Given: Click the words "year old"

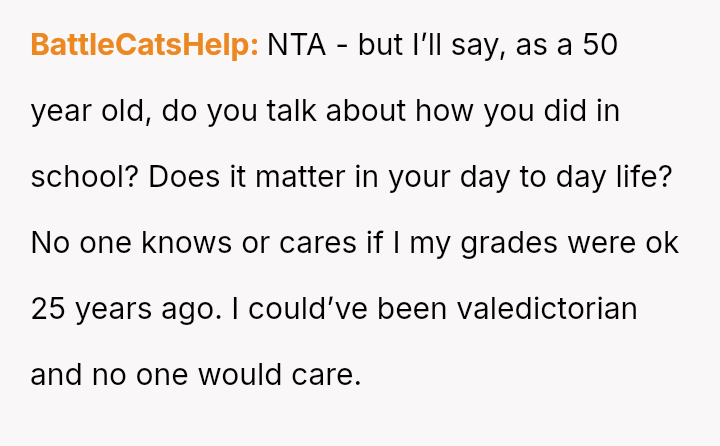Looking at the screenshot, I should pyautogui.click(x=90, y=111).
